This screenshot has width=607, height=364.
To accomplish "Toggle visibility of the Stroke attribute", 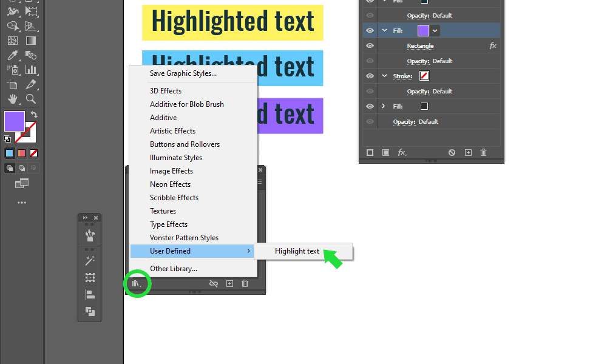I will pyautogui.click(x=370, y=76).
